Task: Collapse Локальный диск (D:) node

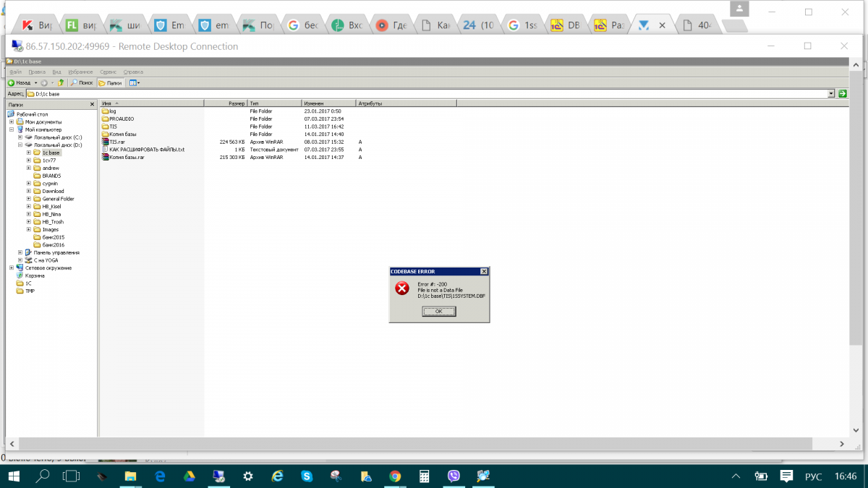Action: coord(20,145)
